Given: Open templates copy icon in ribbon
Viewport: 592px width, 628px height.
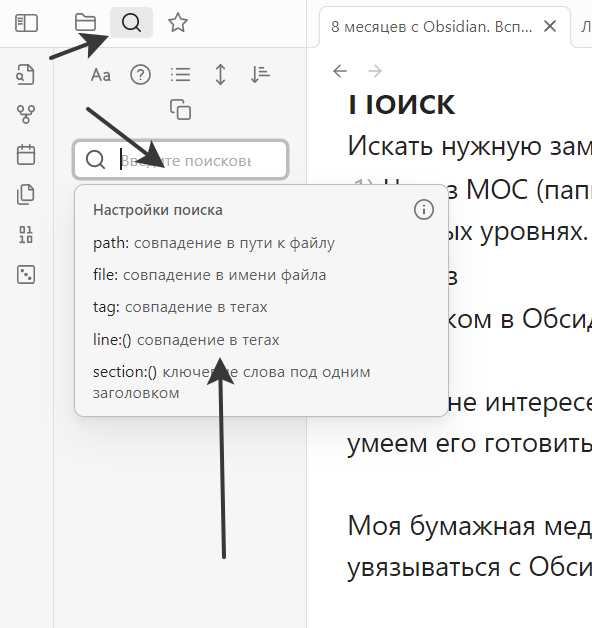Looking at the screenshot, I should pos(26,195).
